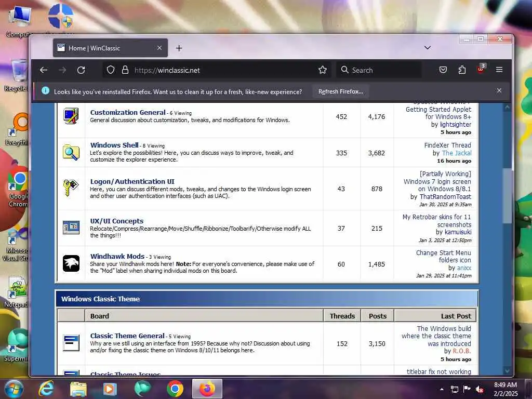Open a new tab with plus button
Image resolution: width=532 pixels, height=399 pixels.
tap(179, 48)
